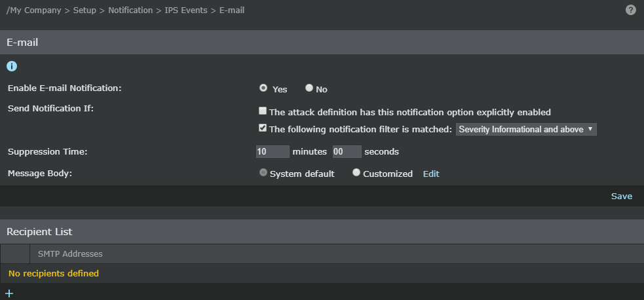Uncheck the notification filter is matched checkbox
The height and width of the screenshot is (300, 644).
click(x=263, y=128)
